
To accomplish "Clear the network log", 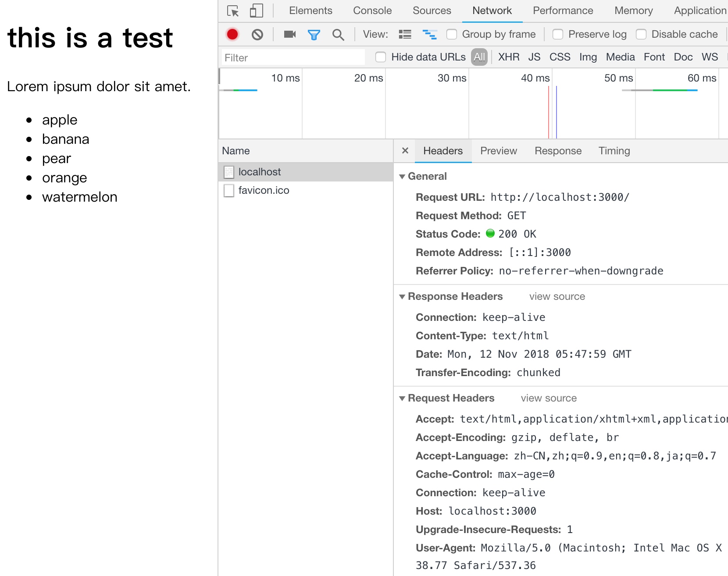I will pyautogui.click(x=257, y=34).
